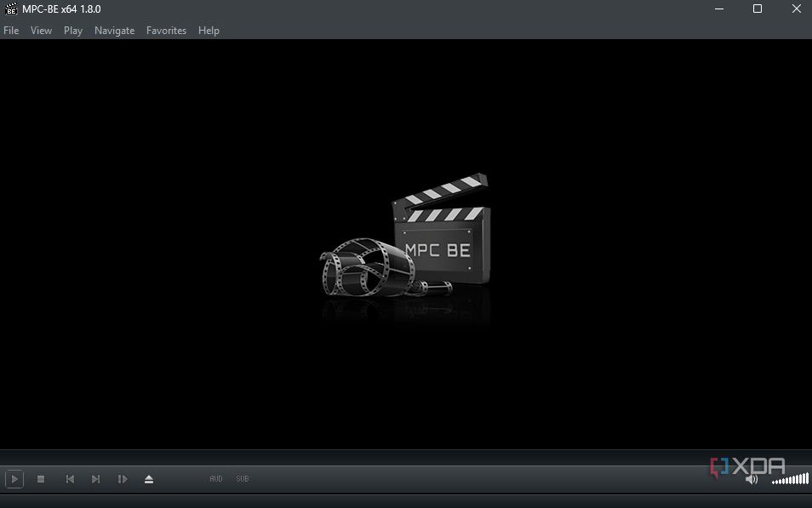Click the MPC-BE icon in the title bar

pos(9,9)
